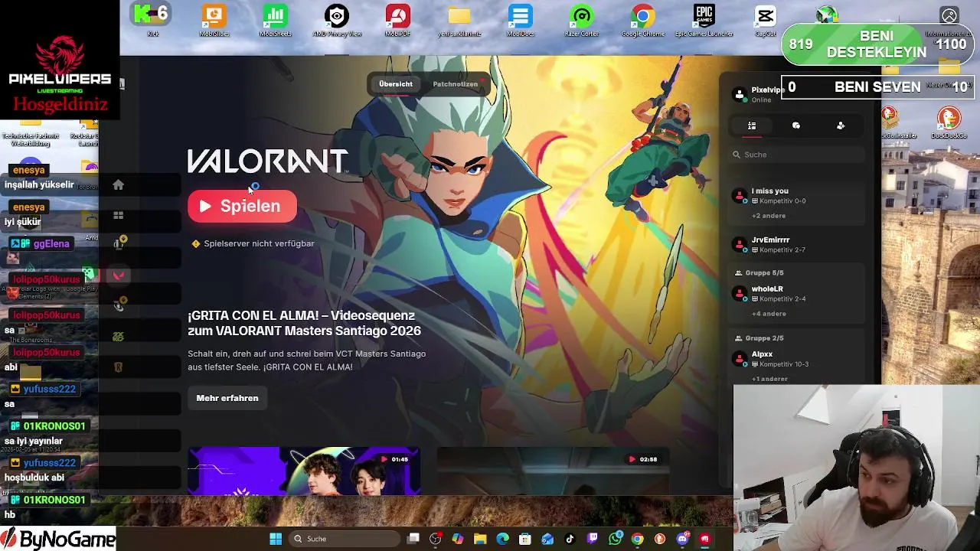Viewport: 980px width, 551px height.
Task: Open the Google Chrome desktop shortcut
Action: point(643,20)
